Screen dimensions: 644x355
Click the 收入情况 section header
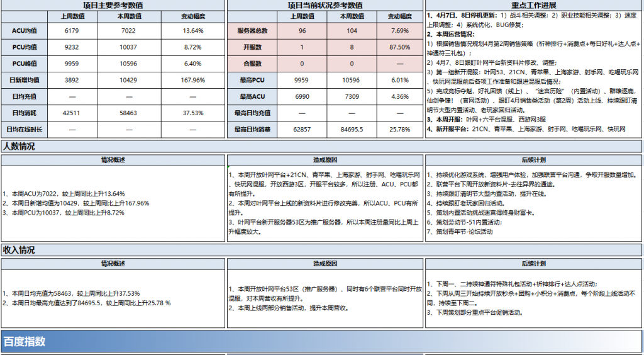[x=321, y=250]
